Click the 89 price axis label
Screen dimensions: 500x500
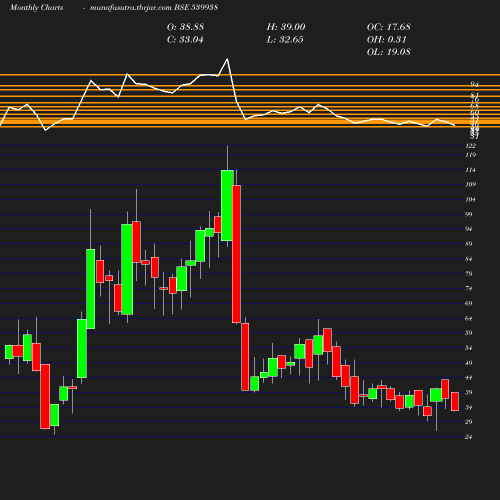click(469, 244)
